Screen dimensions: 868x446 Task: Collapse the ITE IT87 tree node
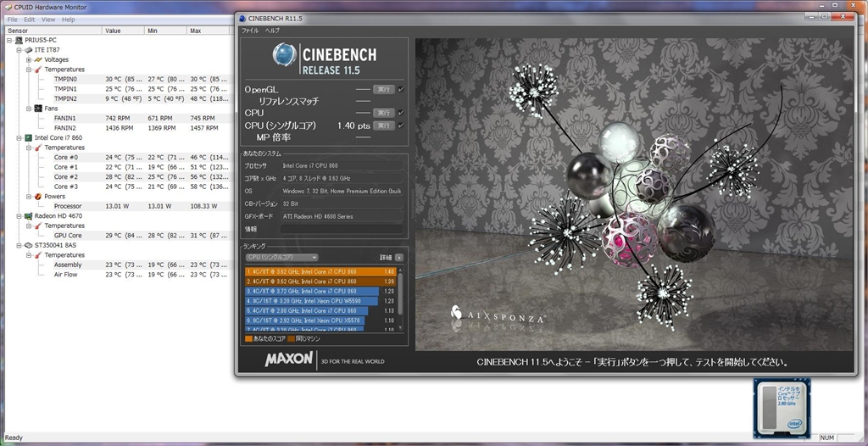coord(19,50)
